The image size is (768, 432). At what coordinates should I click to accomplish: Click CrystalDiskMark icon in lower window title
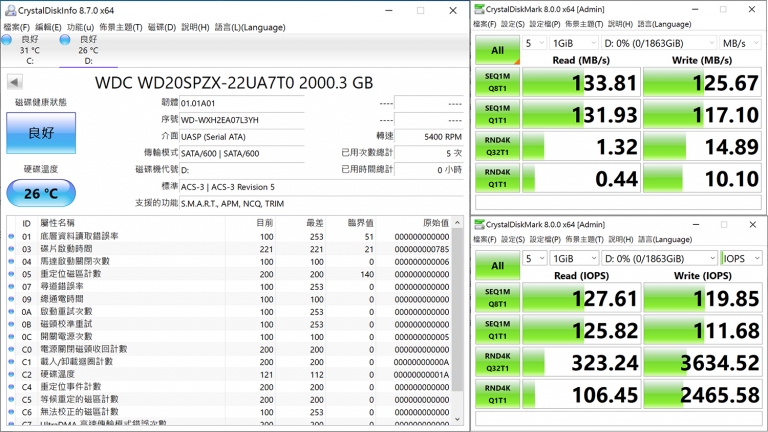(x=480, y=224)
